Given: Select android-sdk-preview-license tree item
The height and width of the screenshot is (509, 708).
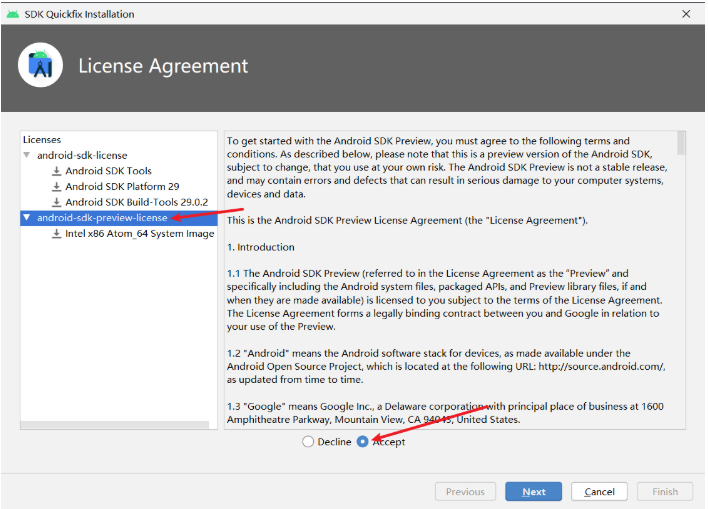Looking at the screenshot, I should 102,218.
